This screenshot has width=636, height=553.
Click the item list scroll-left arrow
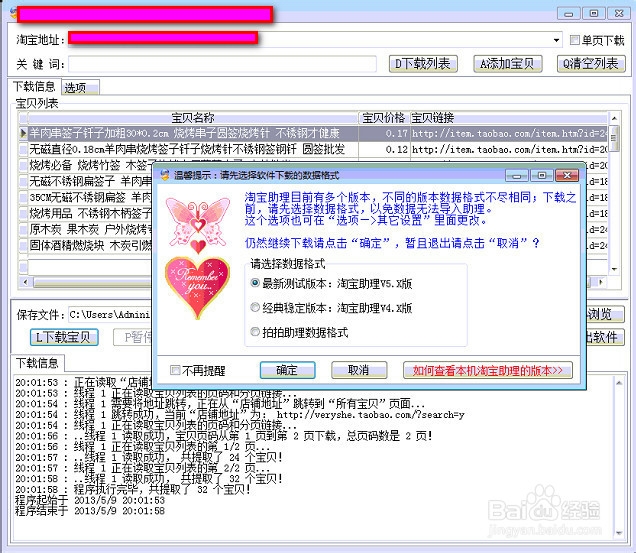25,282
